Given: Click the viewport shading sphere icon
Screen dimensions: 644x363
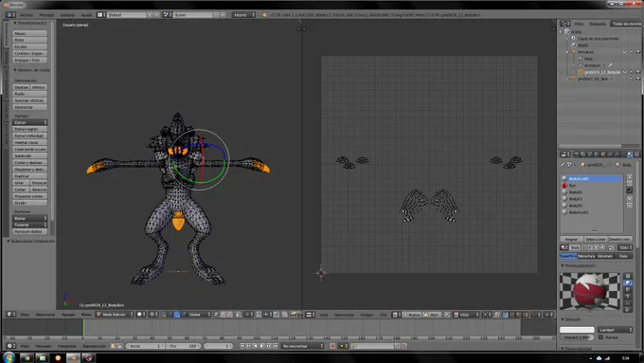Looking at the screenshot, I should [141, 315].
